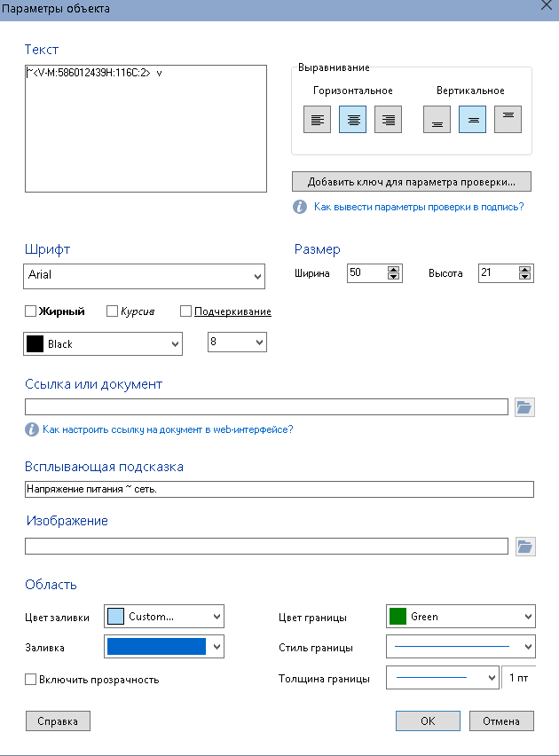Click the Всплывающая подсказка tooltip field
This screenshot has width=559, height=756.
point(279,490)
